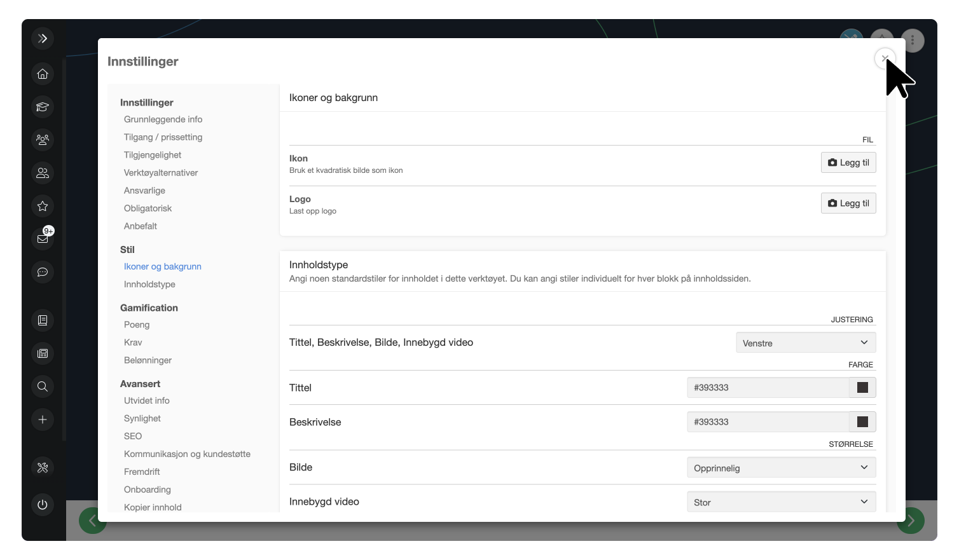Select Belønninger menu item
The image size is (959, 560).
tap(148, 360)
